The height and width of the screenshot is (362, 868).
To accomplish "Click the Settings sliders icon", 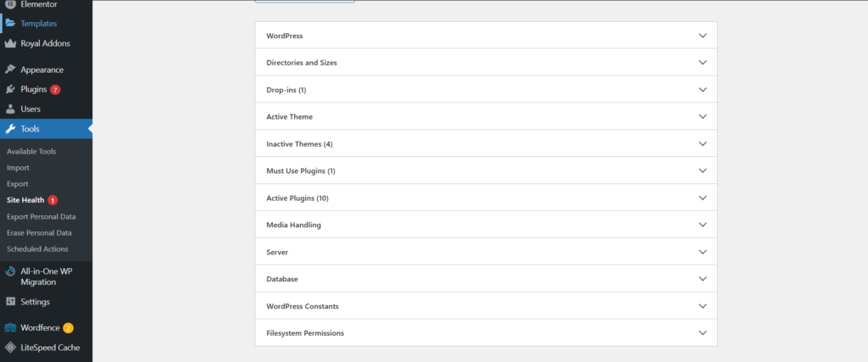I will (x=10, y=302).
